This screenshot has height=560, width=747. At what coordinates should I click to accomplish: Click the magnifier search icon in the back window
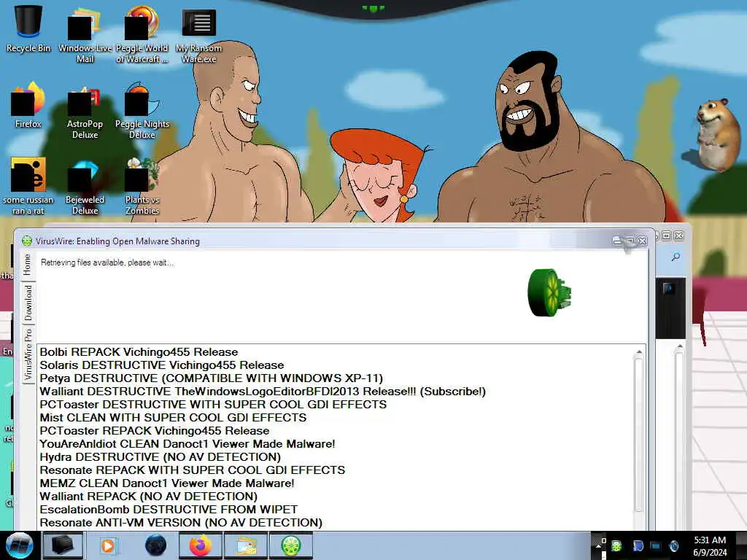676,257
